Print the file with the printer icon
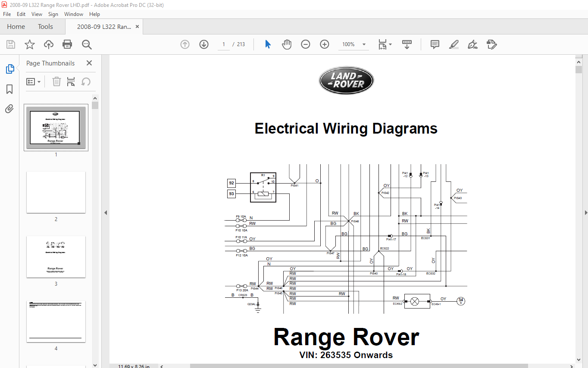The height and width of the screenshot is (368, 588). [67, 44]
